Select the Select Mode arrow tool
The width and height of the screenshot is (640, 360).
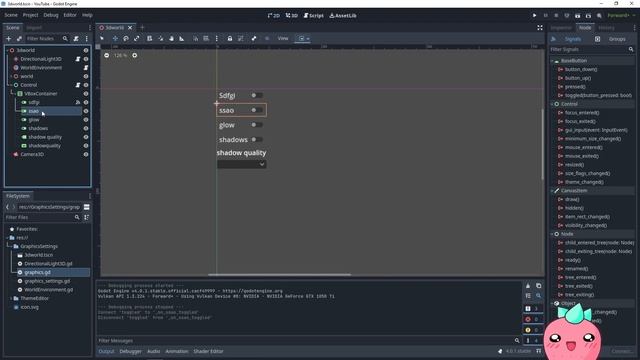(102, 38)
